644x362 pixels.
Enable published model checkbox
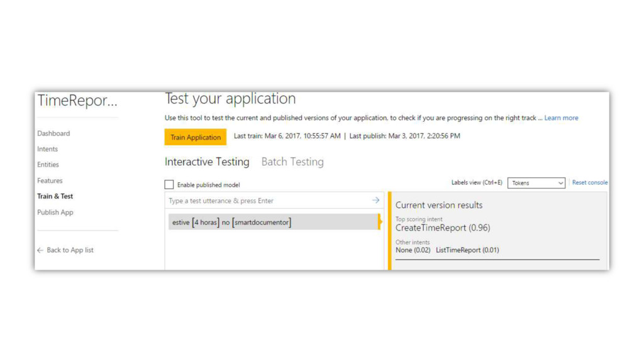(x=169, y=185)
